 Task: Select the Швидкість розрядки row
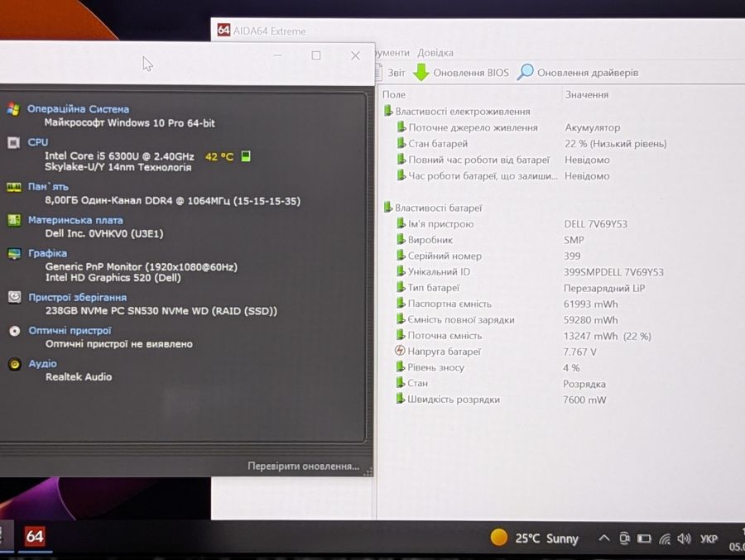coord(502,399)
